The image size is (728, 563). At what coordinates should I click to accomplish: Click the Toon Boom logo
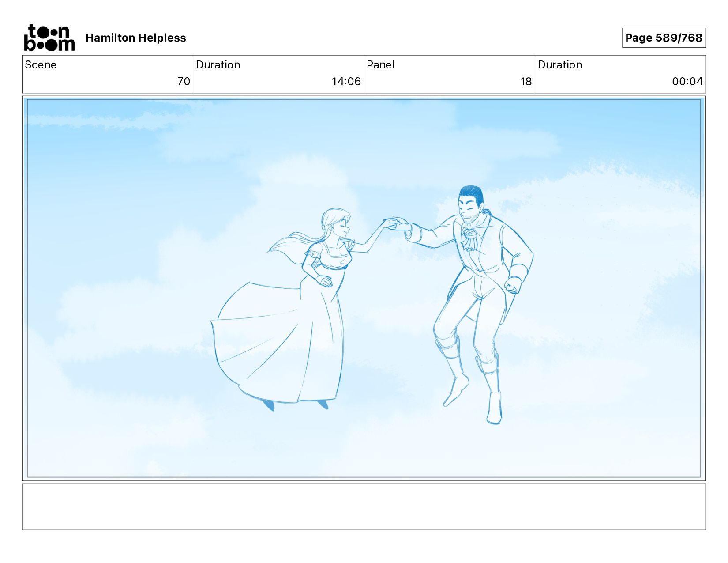[x=49, y=38]
